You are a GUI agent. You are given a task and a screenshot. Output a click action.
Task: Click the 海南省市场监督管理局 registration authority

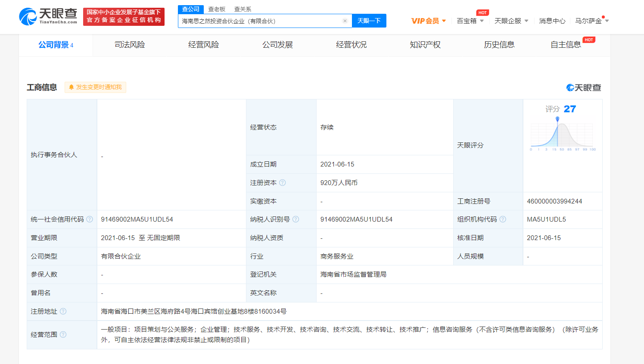(353, 275)
